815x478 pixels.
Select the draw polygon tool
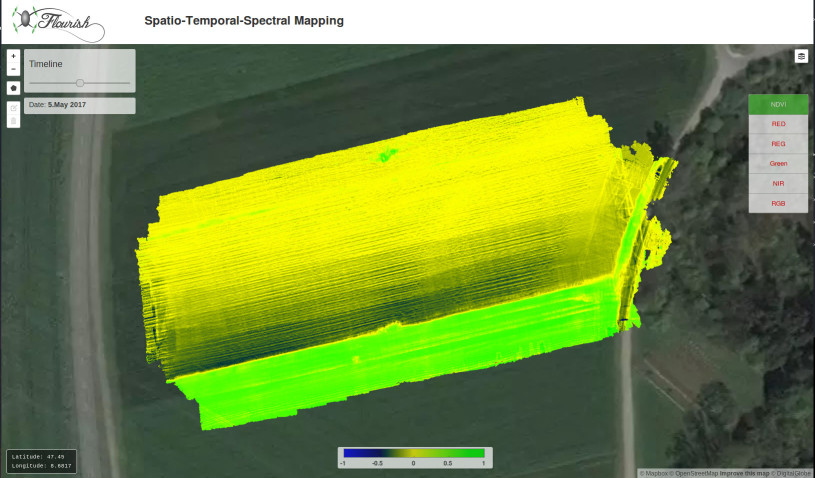14,88
